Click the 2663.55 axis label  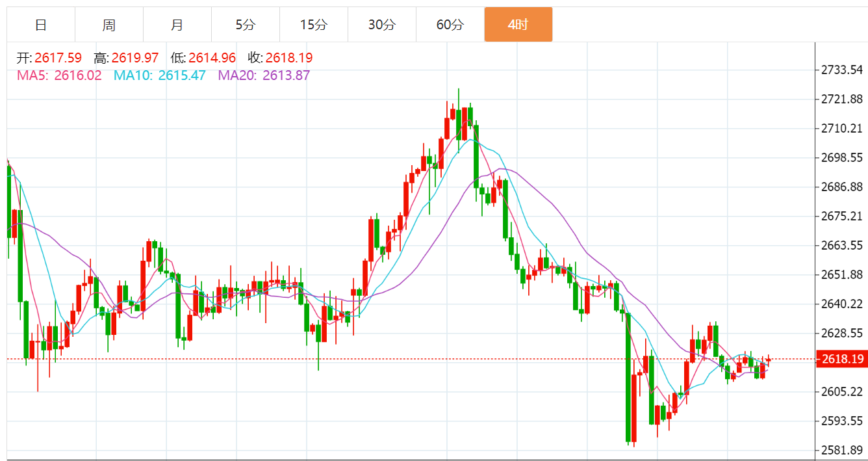pyautogui.click(x=843, y=246)
